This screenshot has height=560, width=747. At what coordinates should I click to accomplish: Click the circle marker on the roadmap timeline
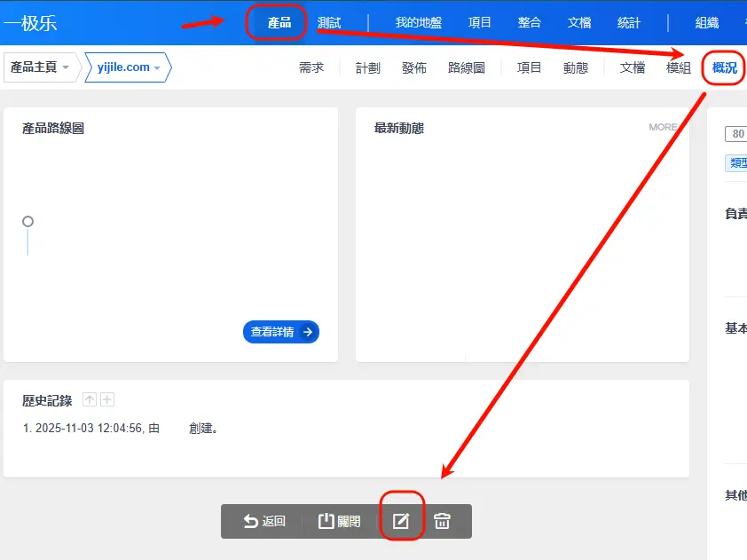(28, 221)
